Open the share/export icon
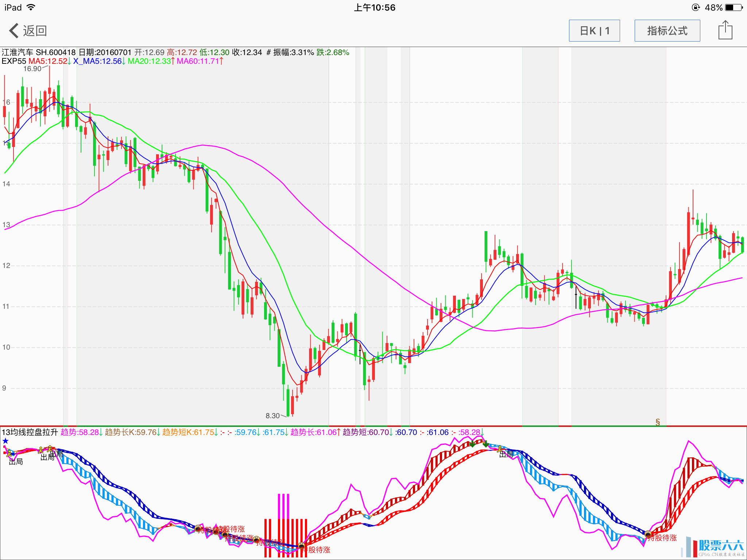The width and height of the screenshot is (747, 560). point(725,30)
